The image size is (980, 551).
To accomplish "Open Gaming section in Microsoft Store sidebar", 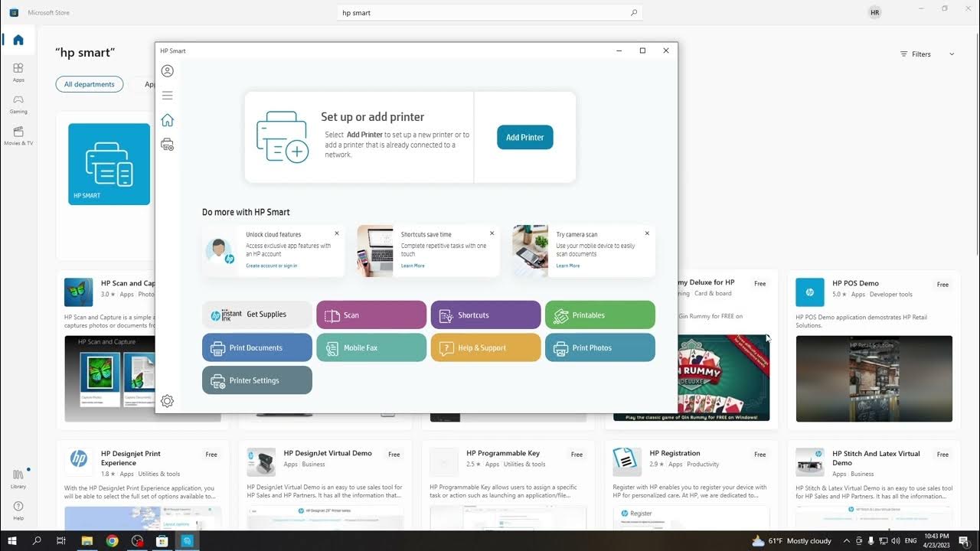I will (x=18, y=104).
